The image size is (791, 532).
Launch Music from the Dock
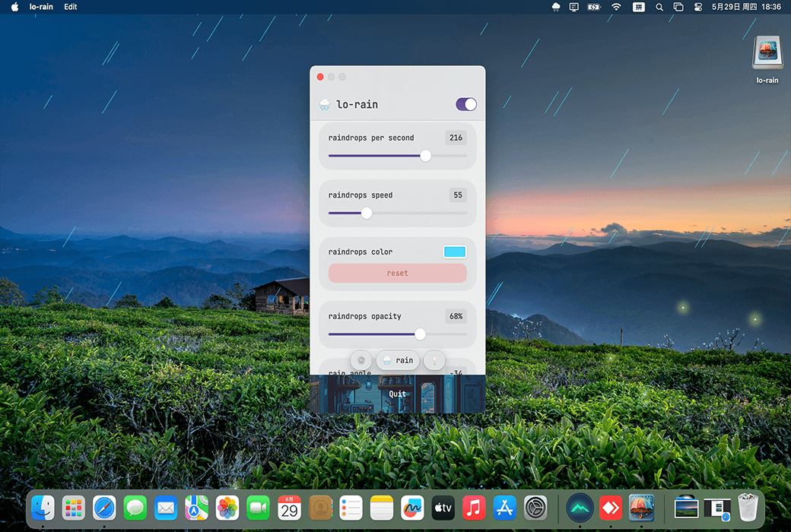[x=474, y=508]
